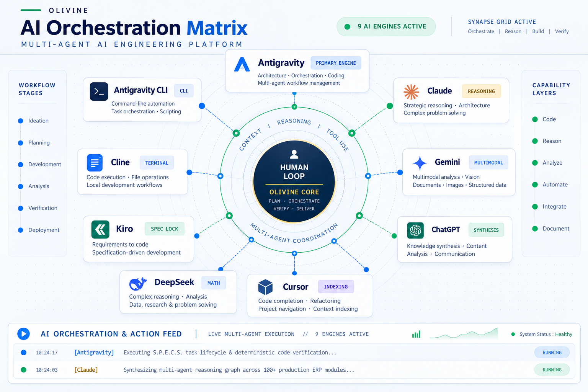Click the SPEC LOCK badge on Kiro
Viewport: 588px width, 392px height.
pos(164,229)
